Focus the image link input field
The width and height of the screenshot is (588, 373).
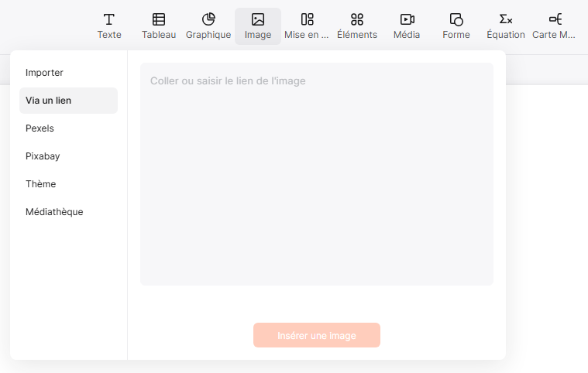coord(317,174)
